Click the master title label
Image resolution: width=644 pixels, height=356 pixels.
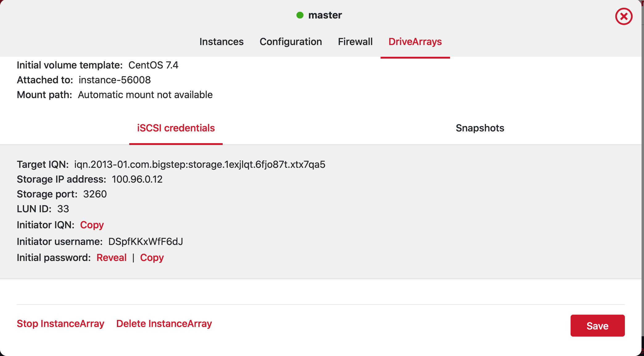[325, 15]
